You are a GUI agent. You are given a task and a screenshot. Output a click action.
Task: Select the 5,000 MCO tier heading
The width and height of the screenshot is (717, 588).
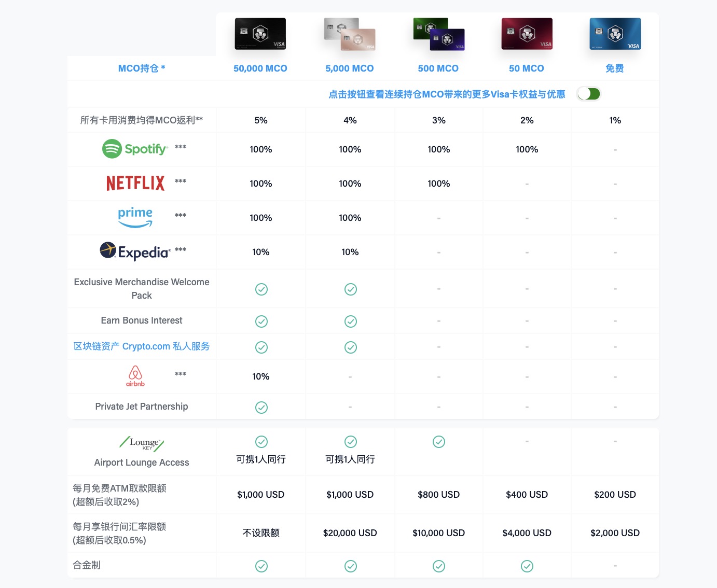[x=350, y=68]
